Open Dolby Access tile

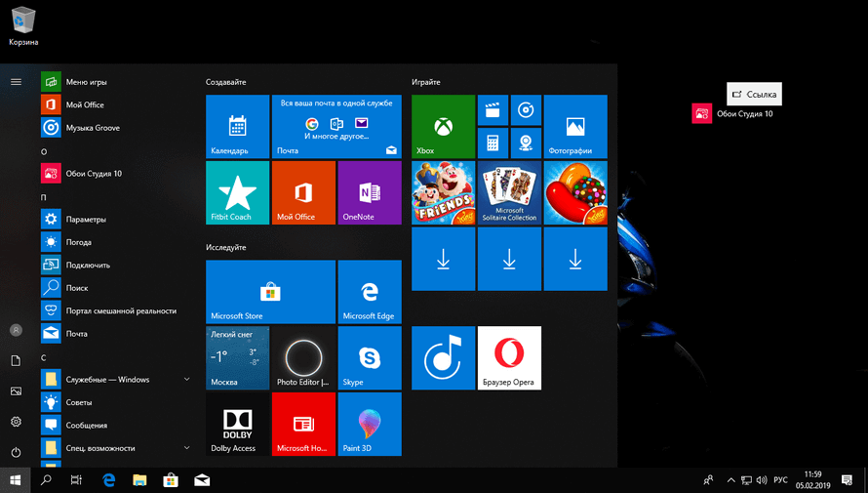point(237,424)
